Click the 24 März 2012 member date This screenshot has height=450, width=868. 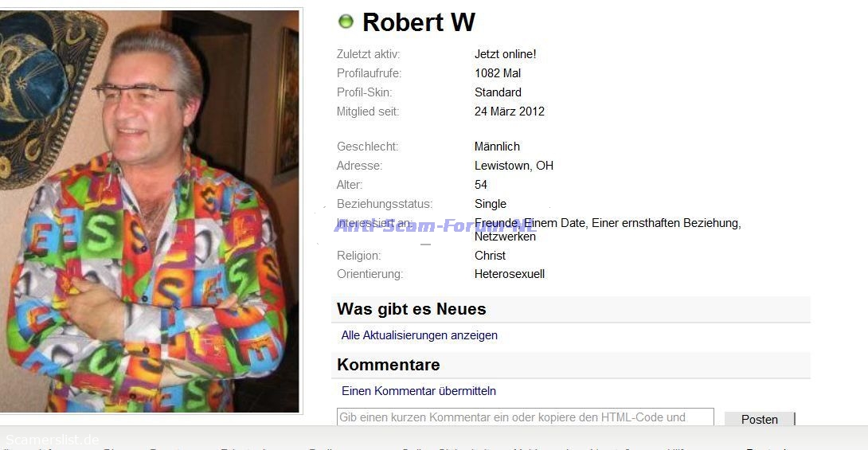510,112
